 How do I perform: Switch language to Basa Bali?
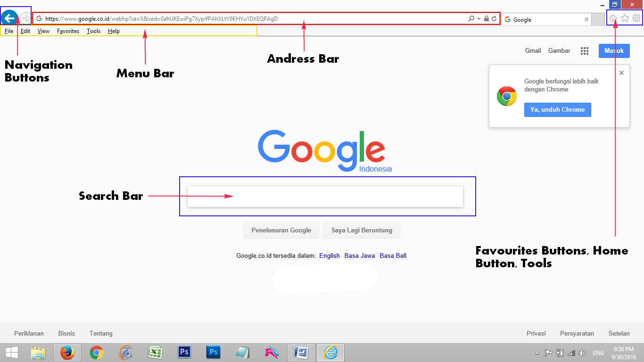(x=393, y=255)
